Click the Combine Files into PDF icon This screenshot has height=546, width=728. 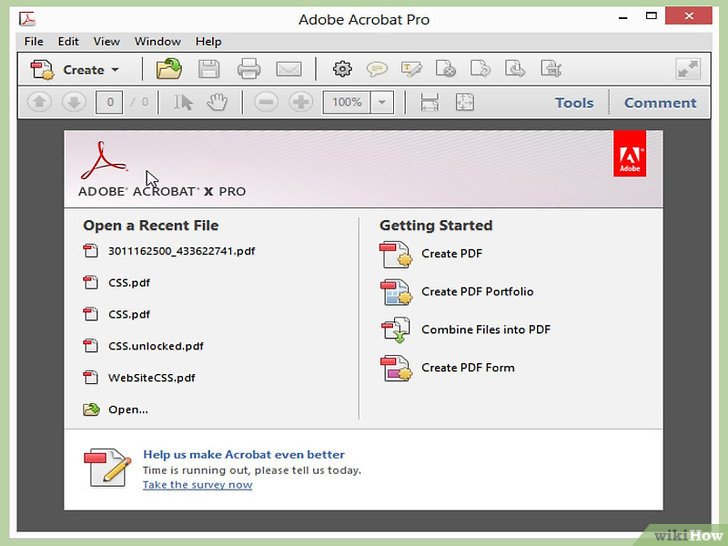tap(396, 330)
